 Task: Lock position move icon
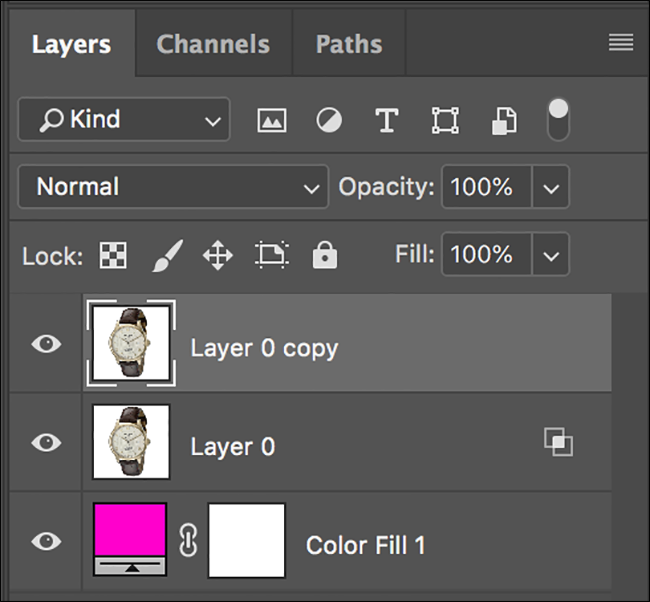point(217,256)
